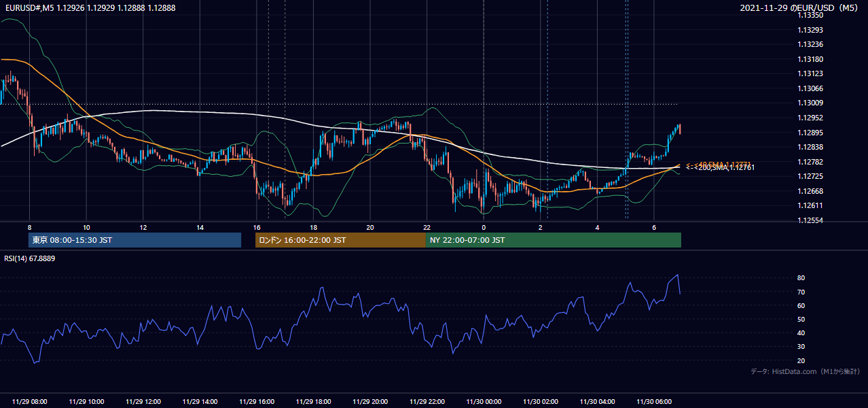
Task: Click RSI scale value 30
Action: pyautogui.click(x=801, y=347)
